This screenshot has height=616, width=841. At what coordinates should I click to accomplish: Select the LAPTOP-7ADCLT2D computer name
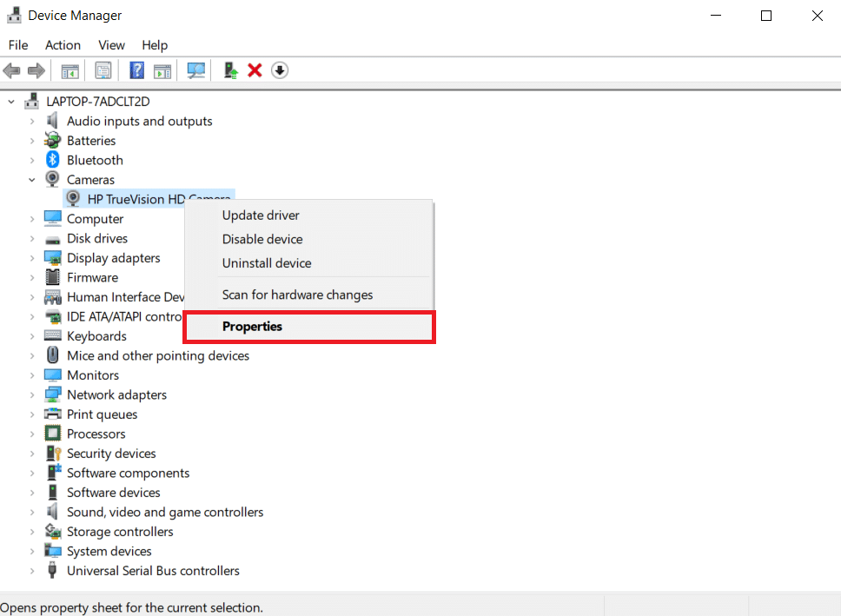click(x=97, y=102)
